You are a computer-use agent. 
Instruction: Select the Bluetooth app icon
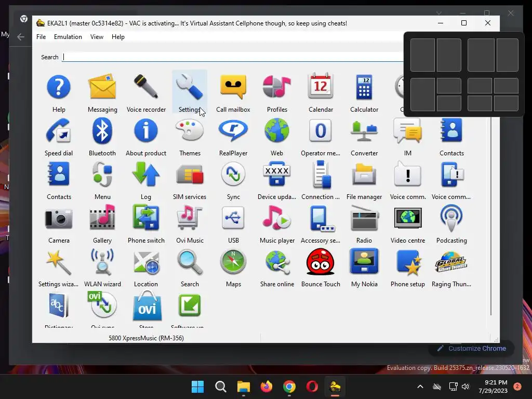click(x=102, y=131)
